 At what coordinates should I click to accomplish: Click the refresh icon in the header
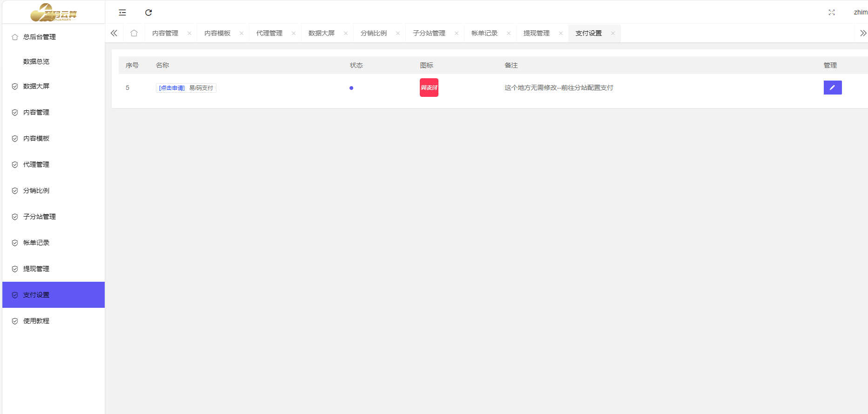point(148,13)
